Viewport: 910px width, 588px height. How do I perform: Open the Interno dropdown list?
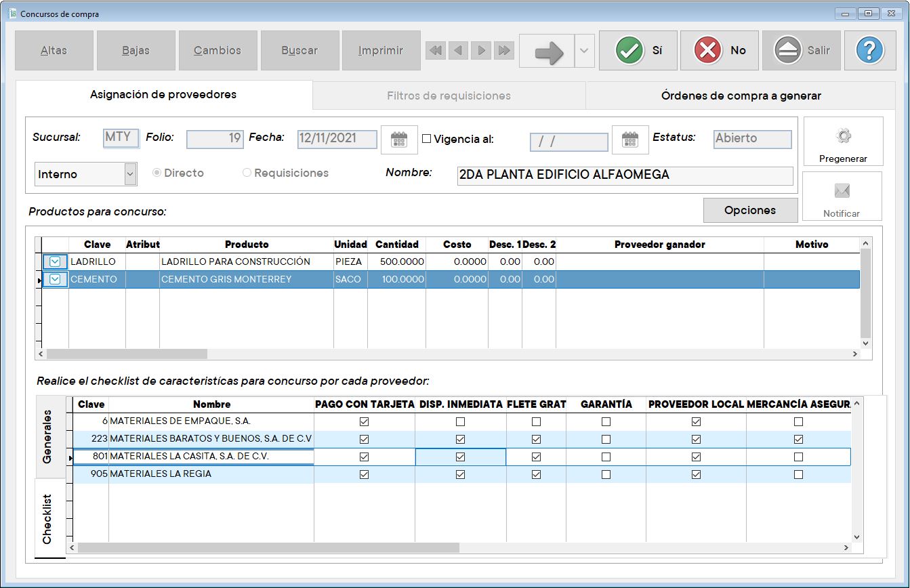[130, 174]
